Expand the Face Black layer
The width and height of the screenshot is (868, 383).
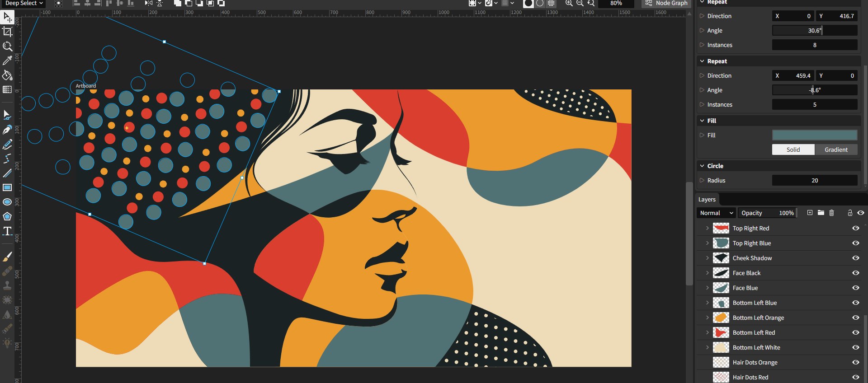click(707, 273)
